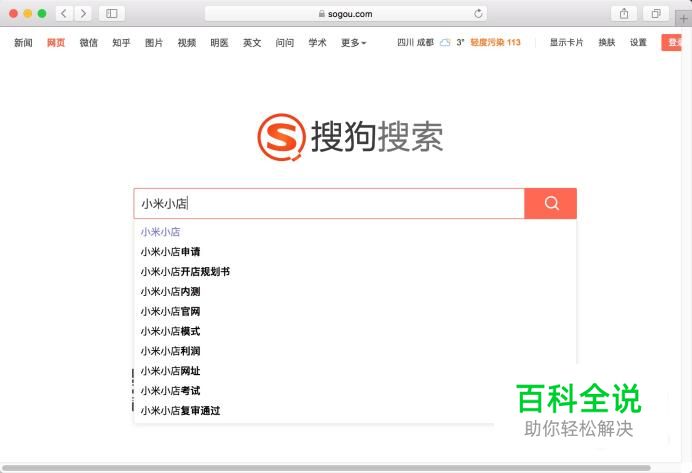Open the Share button in Safari toolbar

[624, 14]
